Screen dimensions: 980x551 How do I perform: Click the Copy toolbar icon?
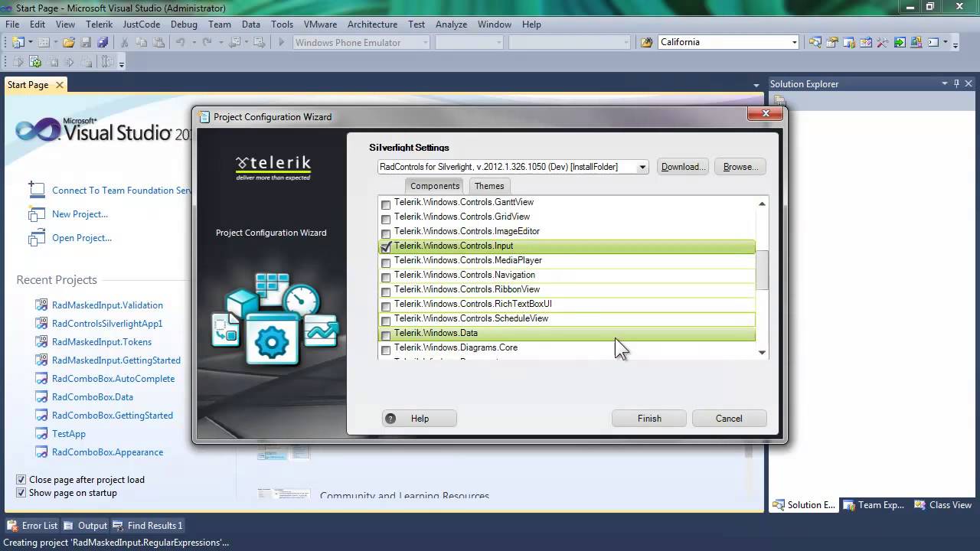tap(141, 43)
